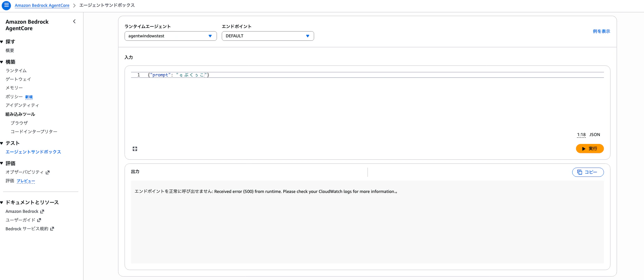The image size is (644, 280).
Task: Open the hamburger navigation menu icon
Action: [x=6, y=5]
